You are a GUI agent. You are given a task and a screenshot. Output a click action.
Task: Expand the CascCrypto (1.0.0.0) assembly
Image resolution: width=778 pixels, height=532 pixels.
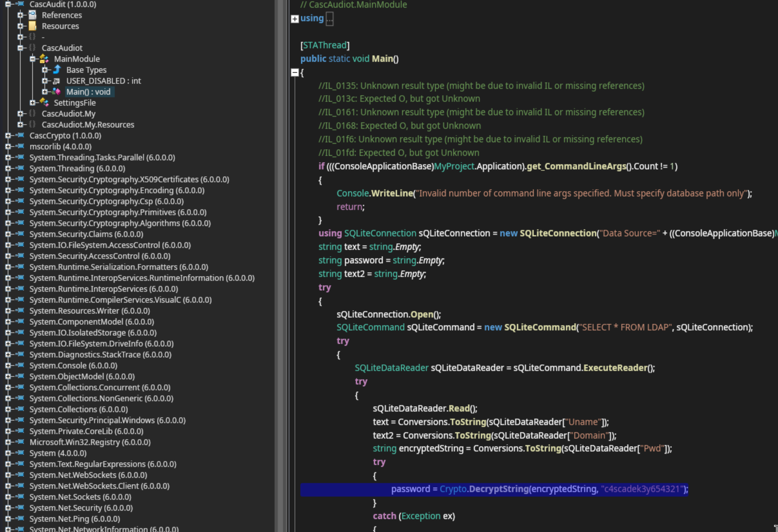click(x=8, y=136)
